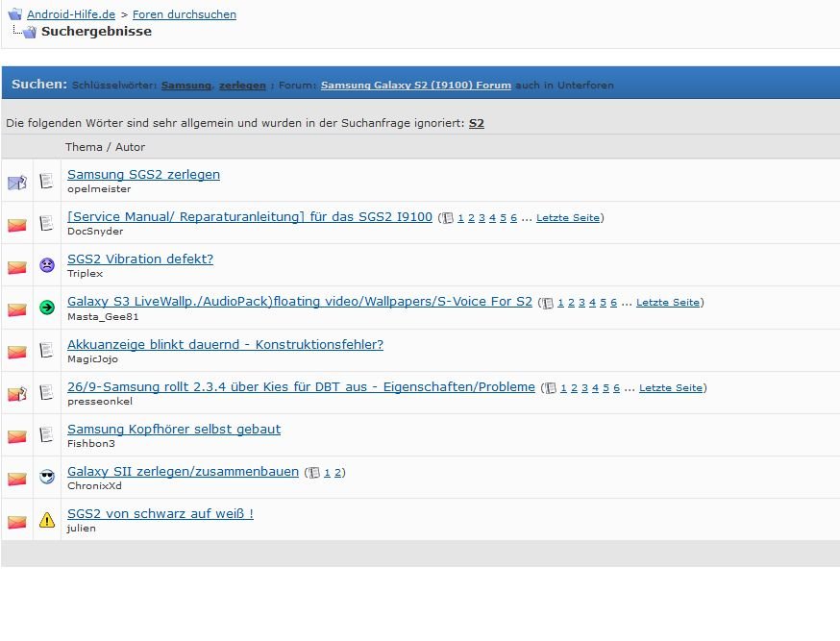Open Samsung Galaxy S2 (I9100) Forum link
This screenshot has width=840, height=641.
point(416,86)
